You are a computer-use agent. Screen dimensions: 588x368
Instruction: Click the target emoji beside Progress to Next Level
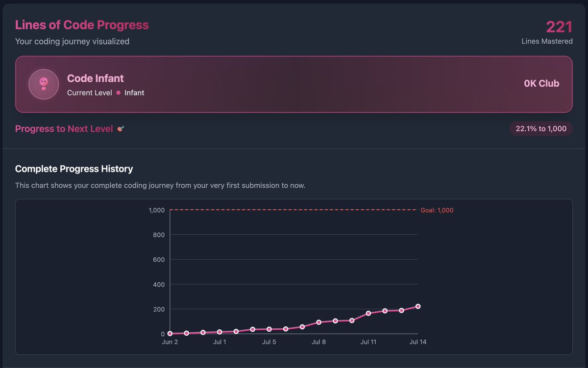tap(121, 129)
